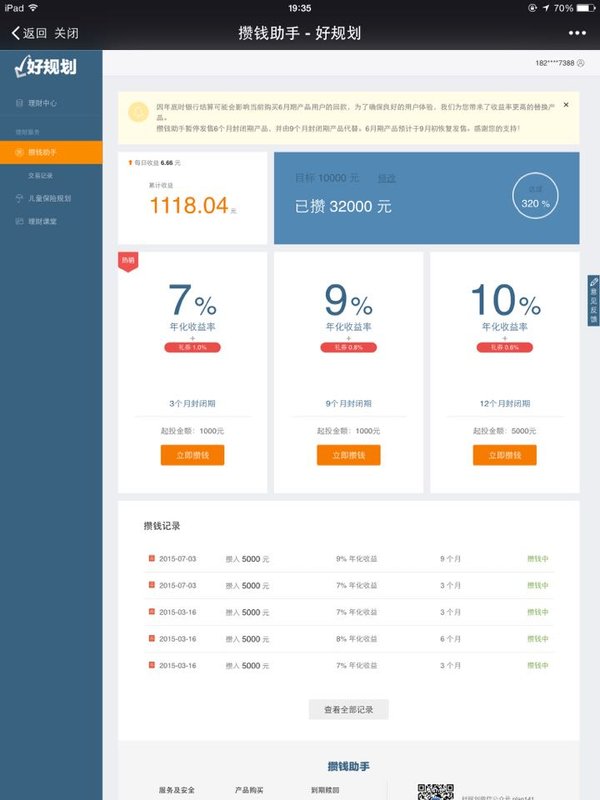The height and width of the screenshot is (800, 600).
Task: Click the 7% 年化收益率 figure
Action: [x=192, y=300]
